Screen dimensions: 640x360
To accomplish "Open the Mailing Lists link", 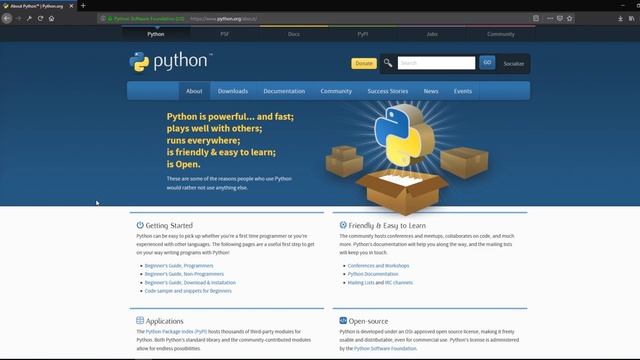I will pos(361,282).
